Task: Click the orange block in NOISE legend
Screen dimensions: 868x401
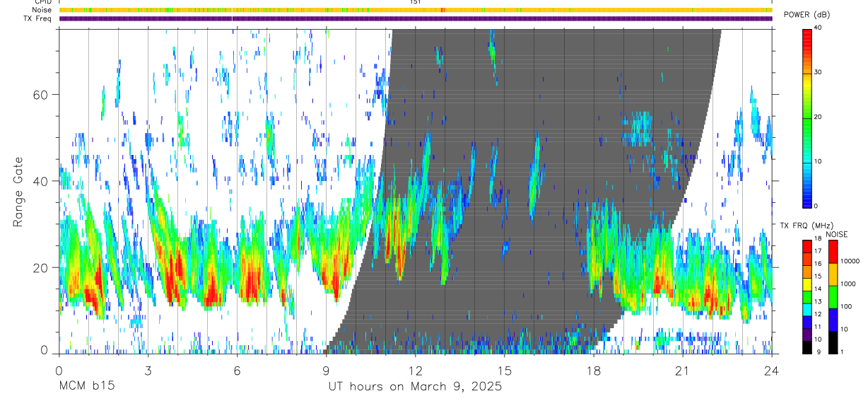Action: (833, 274)
